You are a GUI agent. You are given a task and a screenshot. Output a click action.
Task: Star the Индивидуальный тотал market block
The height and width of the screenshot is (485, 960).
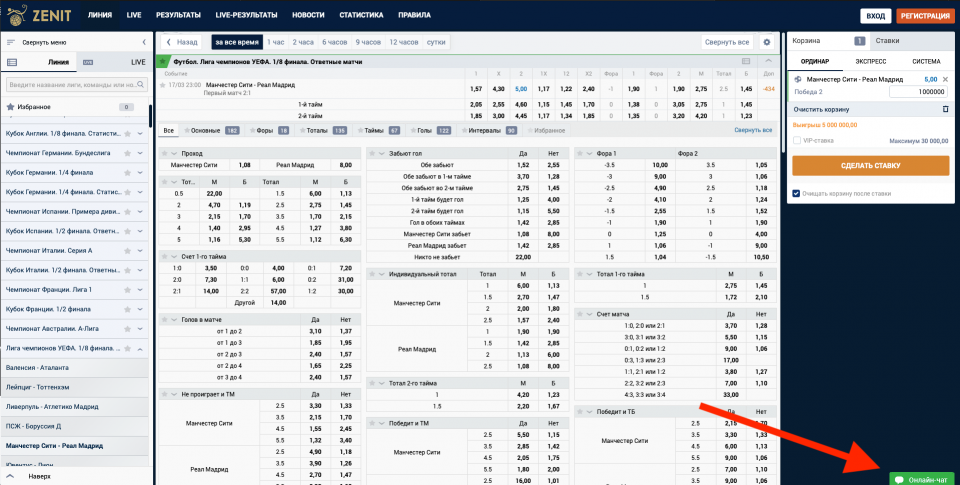372,274
